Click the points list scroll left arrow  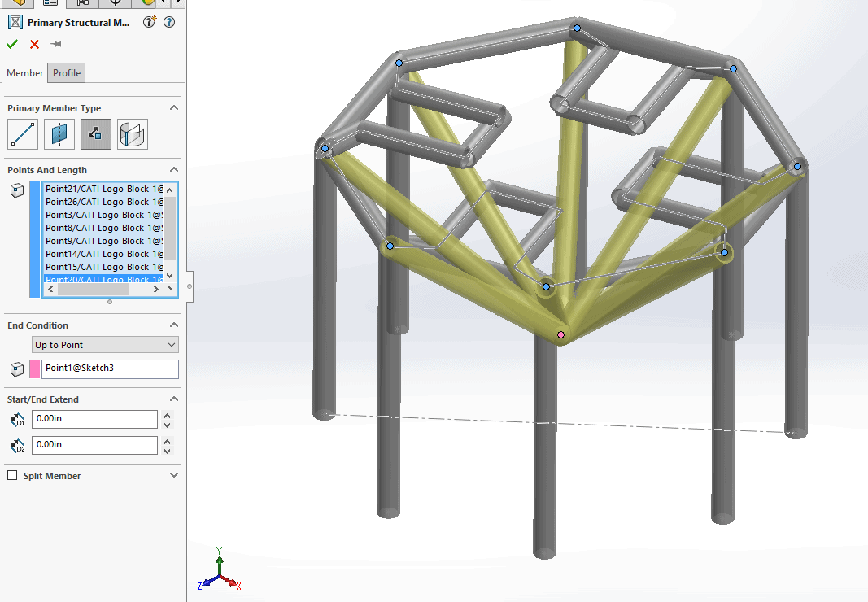point(51,290)
